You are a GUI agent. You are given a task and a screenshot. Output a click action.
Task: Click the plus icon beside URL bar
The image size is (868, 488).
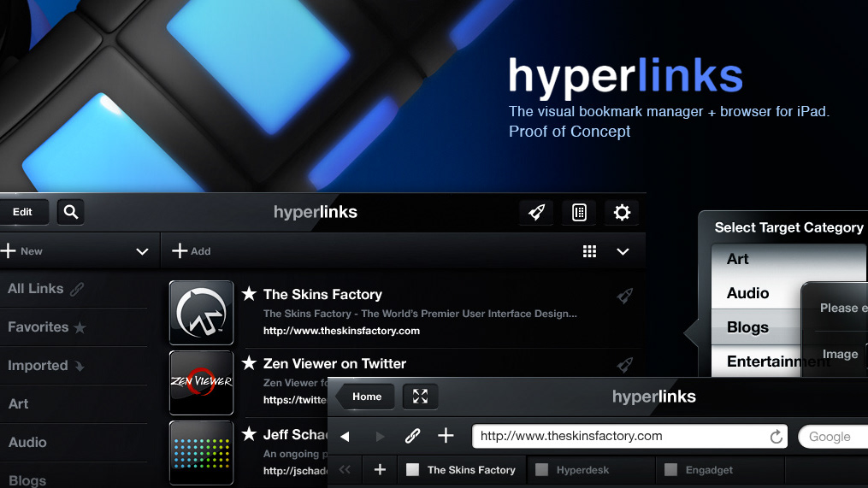(x=446, y=436)
